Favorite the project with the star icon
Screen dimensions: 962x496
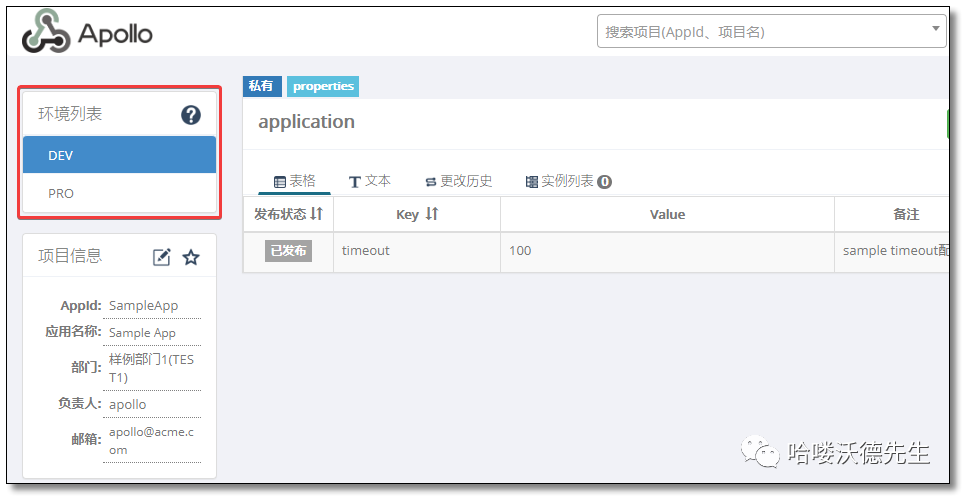191,257
